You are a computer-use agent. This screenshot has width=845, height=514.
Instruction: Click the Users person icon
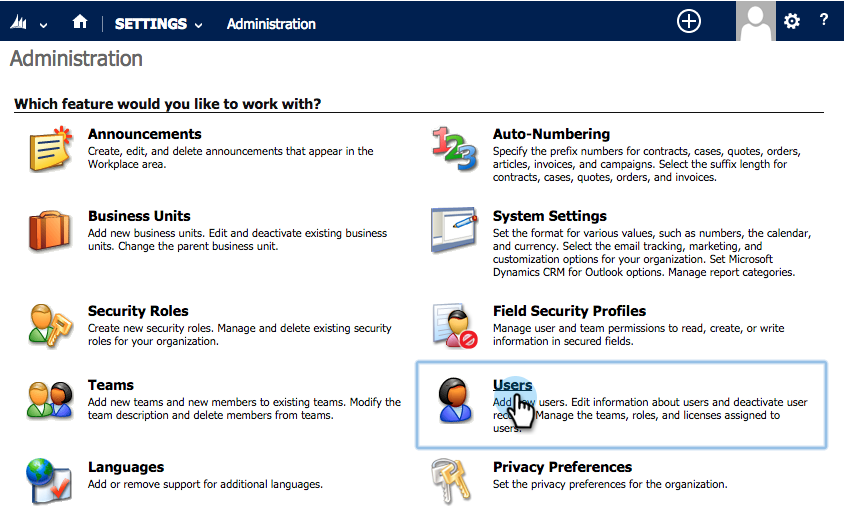click(455, 399)
